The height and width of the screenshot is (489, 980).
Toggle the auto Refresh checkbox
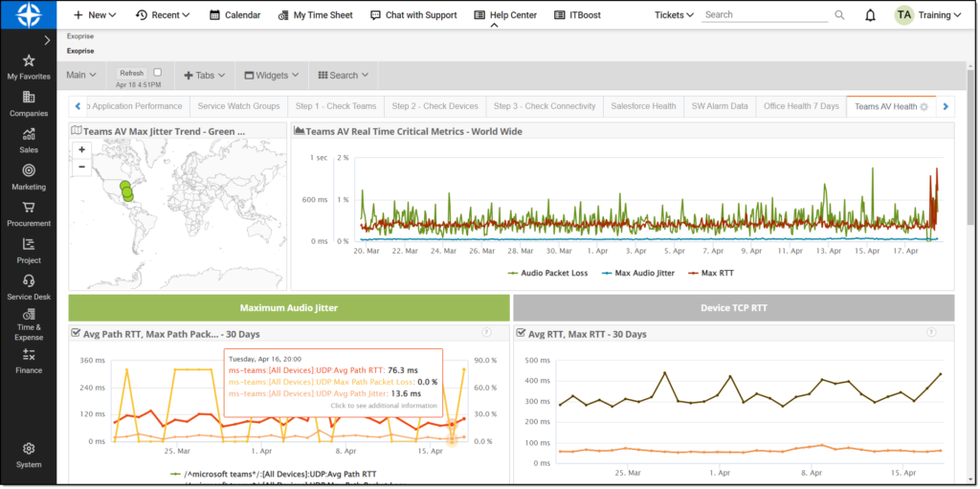click(158, 73)
